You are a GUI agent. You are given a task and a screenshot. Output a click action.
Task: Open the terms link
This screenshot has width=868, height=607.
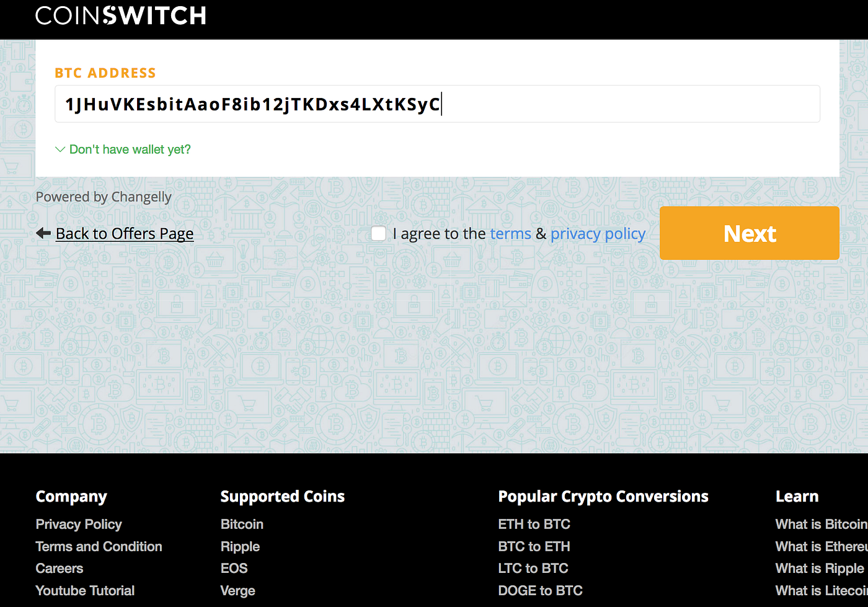[510, 234]
